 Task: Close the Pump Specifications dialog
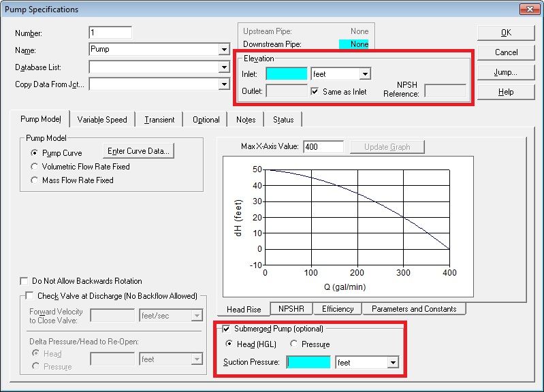[x=526, y=9]
